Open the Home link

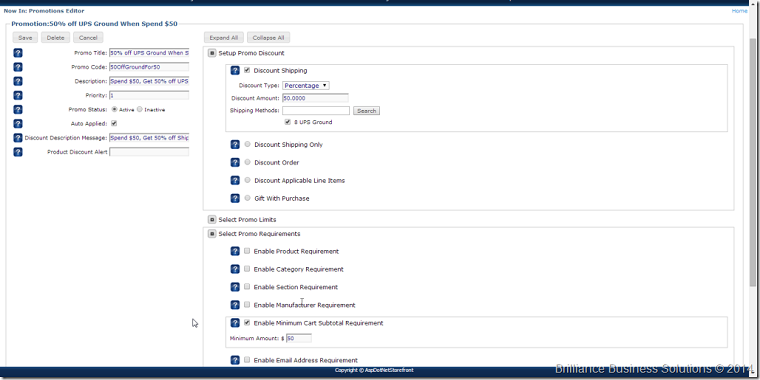pyautogui.click(x=739, y=11)
